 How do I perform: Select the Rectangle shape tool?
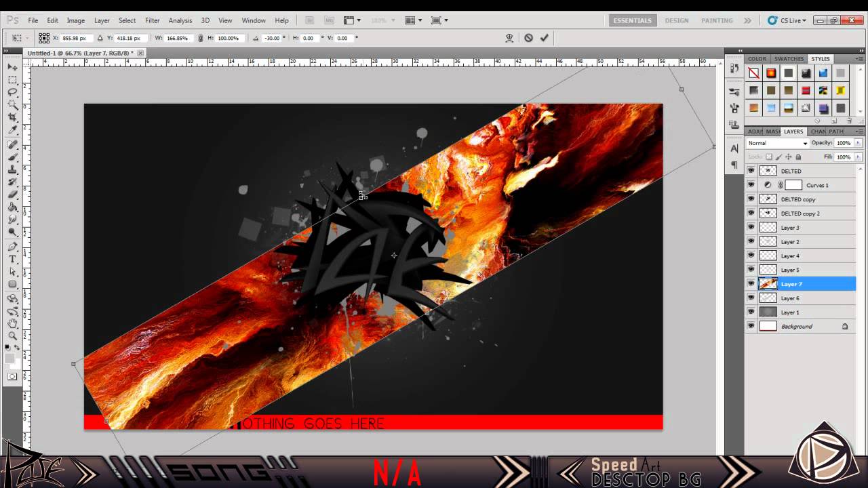tap(12, 284)
